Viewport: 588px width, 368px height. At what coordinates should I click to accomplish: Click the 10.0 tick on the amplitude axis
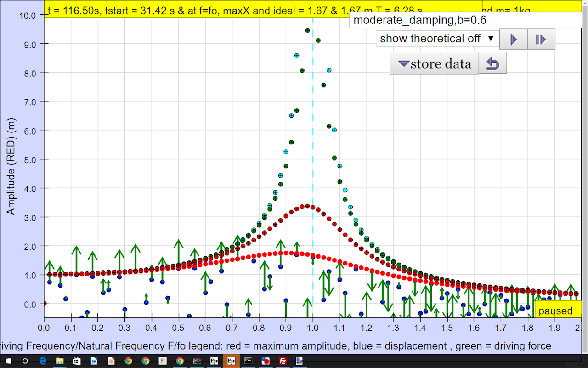coord(28,15)
